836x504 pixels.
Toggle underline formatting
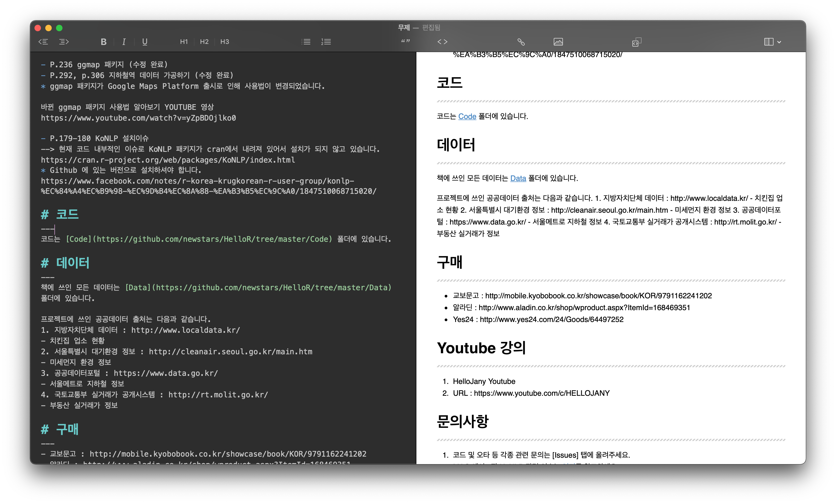[145, 42]
